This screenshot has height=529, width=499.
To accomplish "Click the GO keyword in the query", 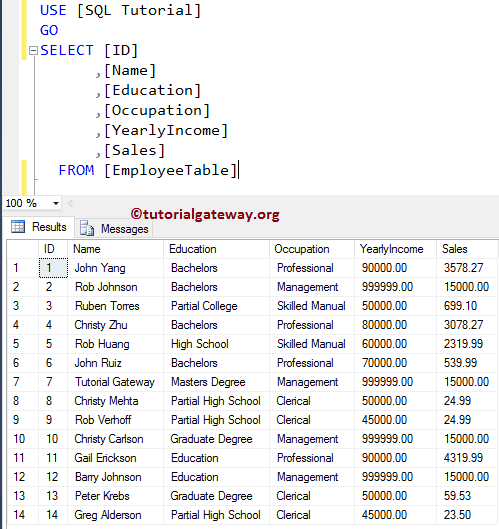I will (x=49, y=30).
